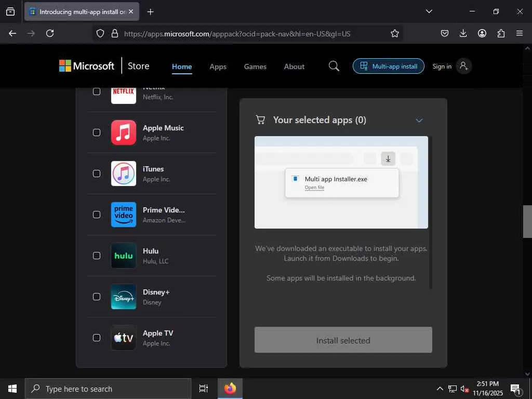532x399 pixels.
Task: Click the Prime Video app icon
Action: click(x=124, y=215)
